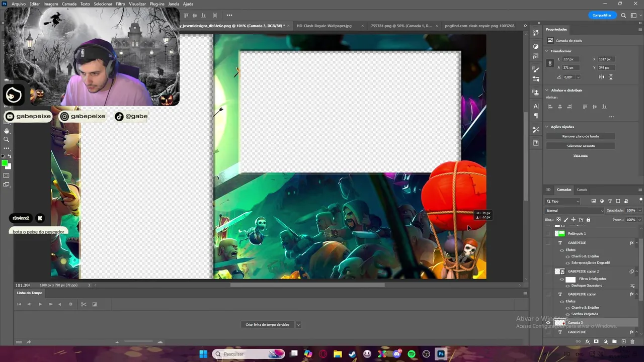Toggle Quick Mask mode icon
The height and width of the screenshot is (362, 644).
pos(7,175)
